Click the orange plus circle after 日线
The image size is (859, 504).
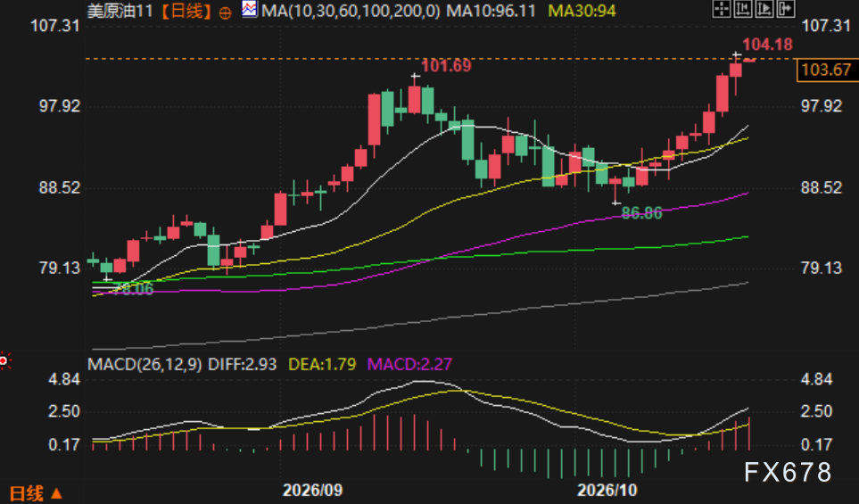click(225, 13)
